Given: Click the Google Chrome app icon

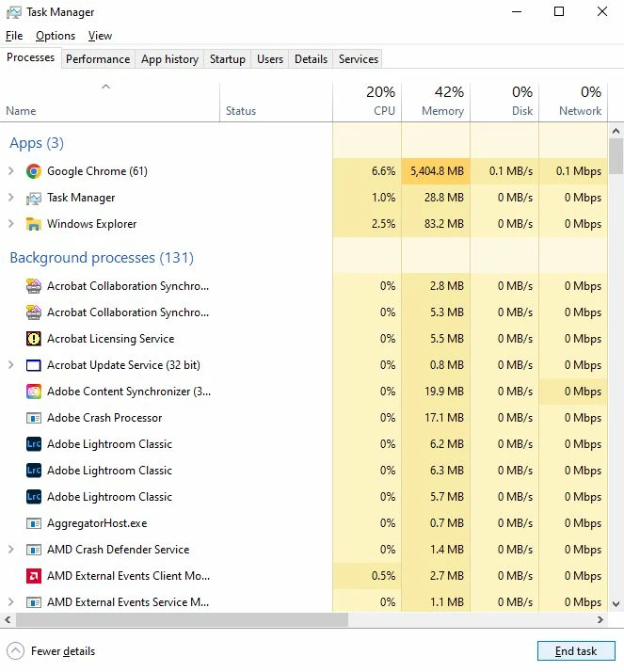Looking at the screenshot, I should point(34,171).
